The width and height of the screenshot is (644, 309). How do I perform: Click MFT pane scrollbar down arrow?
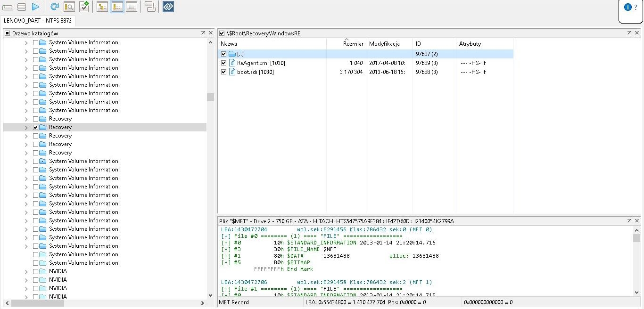637,293
